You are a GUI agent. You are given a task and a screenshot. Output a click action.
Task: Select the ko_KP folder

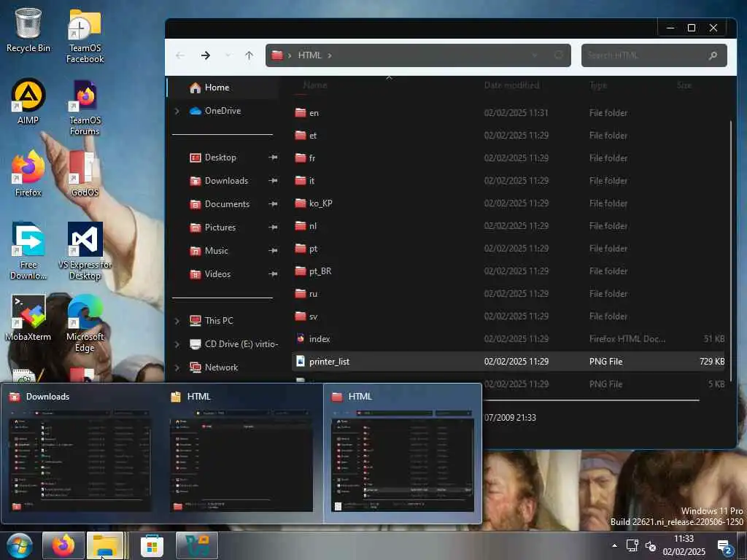pyautogui.click(x=508, y=203)
